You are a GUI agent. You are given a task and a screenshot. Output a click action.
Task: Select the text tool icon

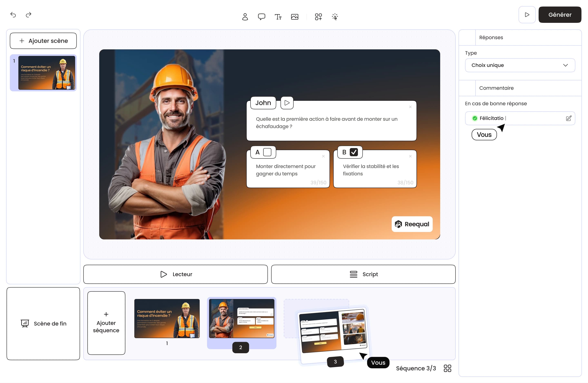278,17
